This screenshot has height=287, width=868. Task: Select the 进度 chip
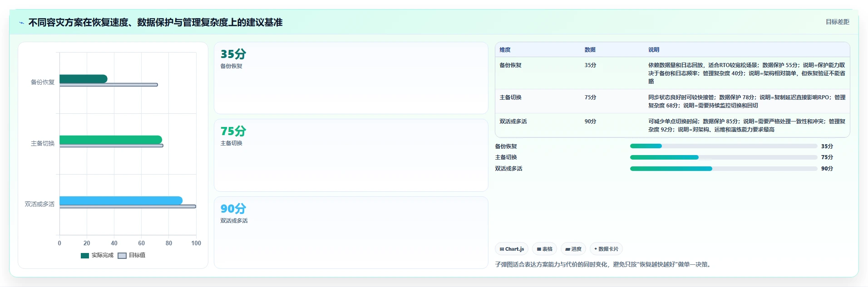click(573, 249)
